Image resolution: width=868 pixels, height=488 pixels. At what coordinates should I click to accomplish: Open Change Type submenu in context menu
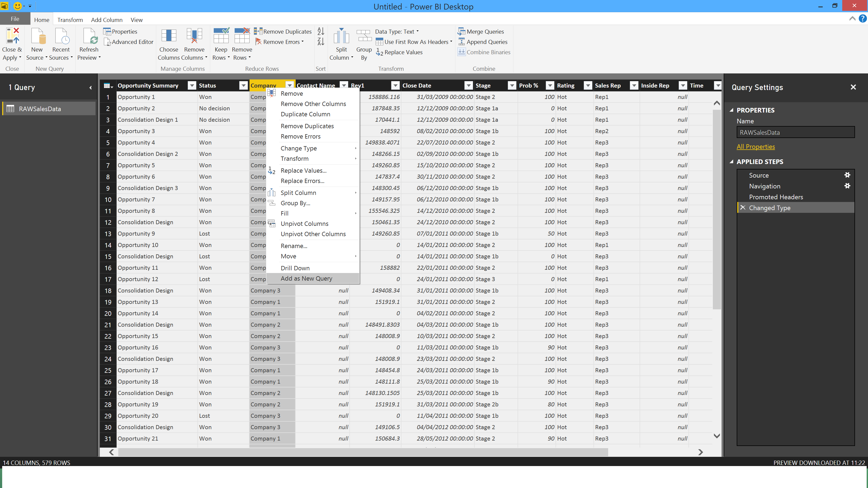(313, 148)
